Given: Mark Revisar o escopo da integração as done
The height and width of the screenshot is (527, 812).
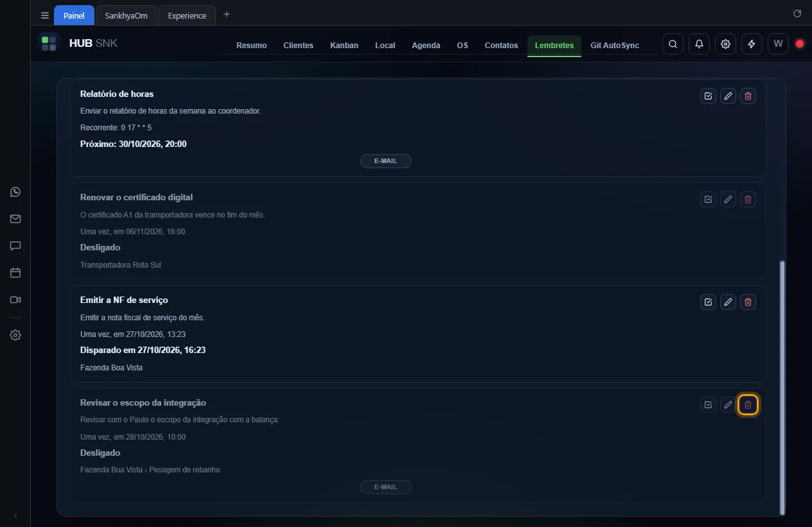Looking at the screenshot, I should tap(708, 405).
